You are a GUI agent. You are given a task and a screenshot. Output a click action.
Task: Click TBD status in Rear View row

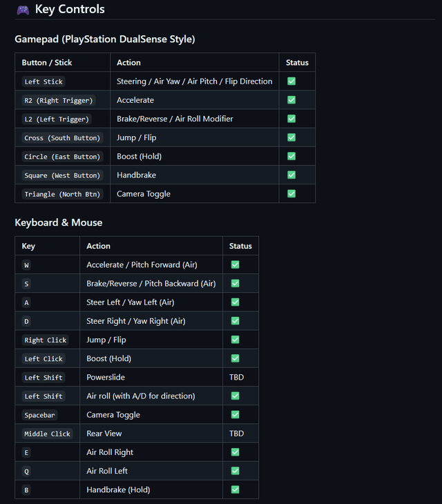[236, 434]
